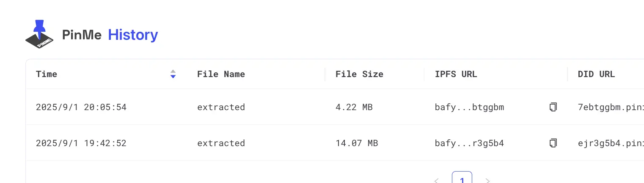Sort Time ascending with the up arrow
The image size is (644, 183).
[x=173, y=71]
